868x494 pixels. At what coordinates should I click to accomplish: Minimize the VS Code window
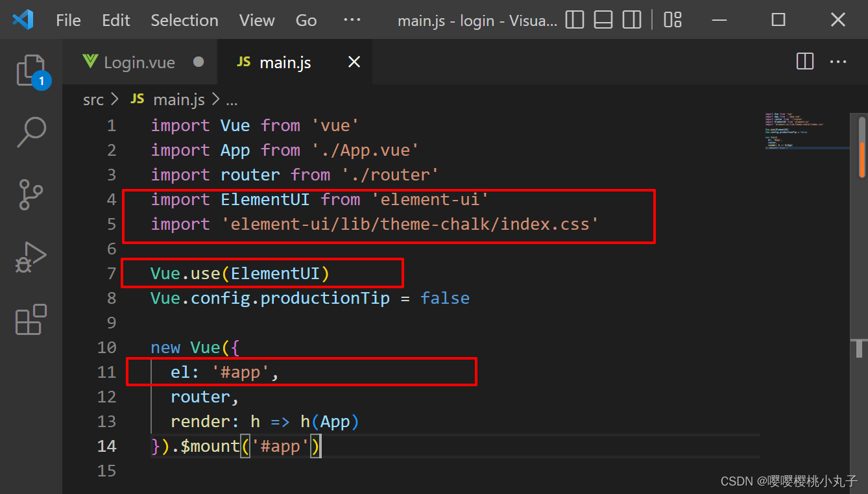click(719, 19)
